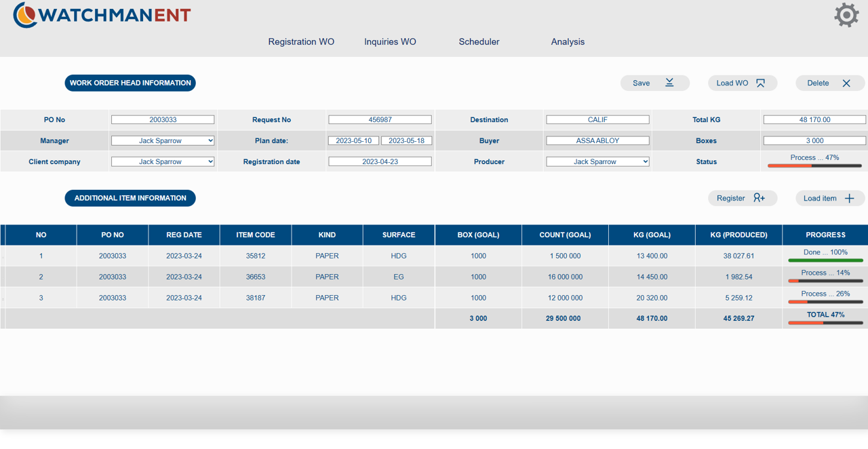The image size is (868, 449).
Task: Click the Boxes field 3 000
Action: tap(814, 140)
